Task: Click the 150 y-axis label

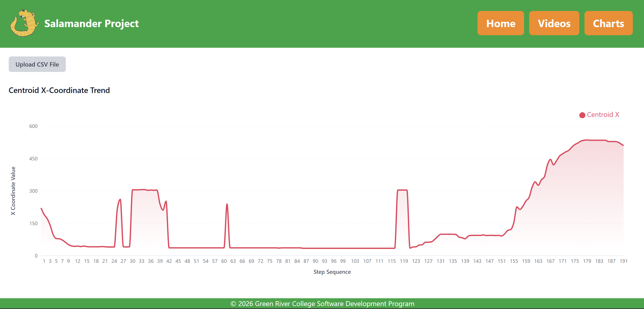Action: point(33,223)
